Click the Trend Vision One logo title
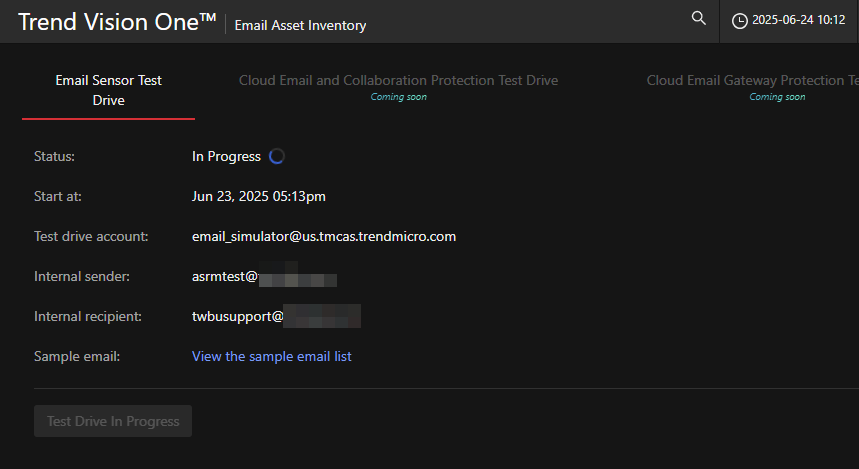The height and width of the screenshot is (469, 859). coord(117,22)
